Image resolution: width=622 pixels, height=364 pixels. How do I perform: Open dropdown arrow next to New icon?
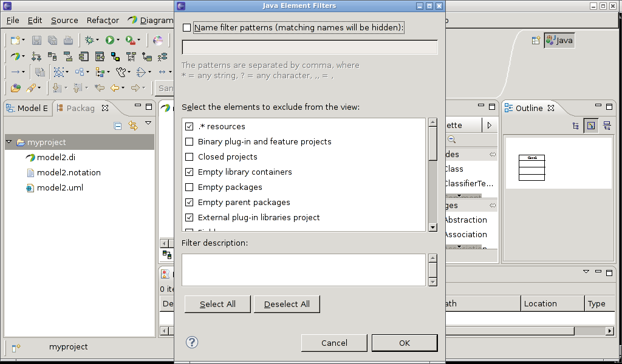[x=24, y=41]
